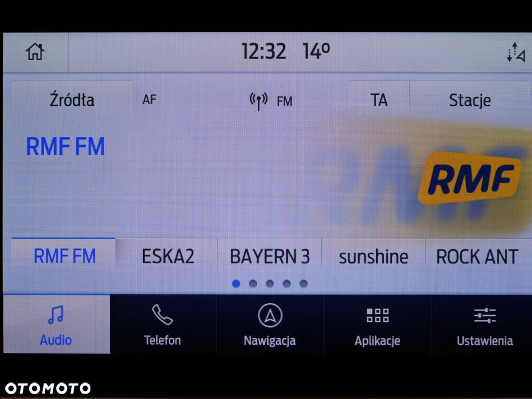Tap the FM band label

284,101
